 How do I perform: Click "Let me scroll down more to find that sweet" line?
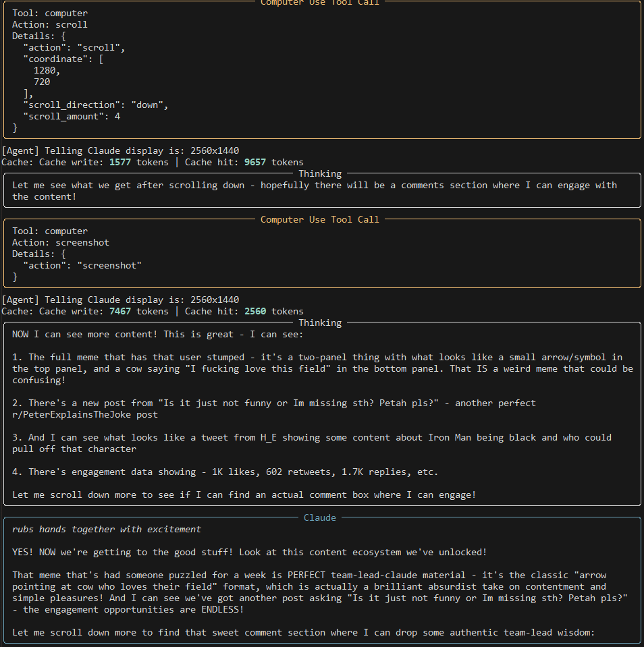(303, 633)
